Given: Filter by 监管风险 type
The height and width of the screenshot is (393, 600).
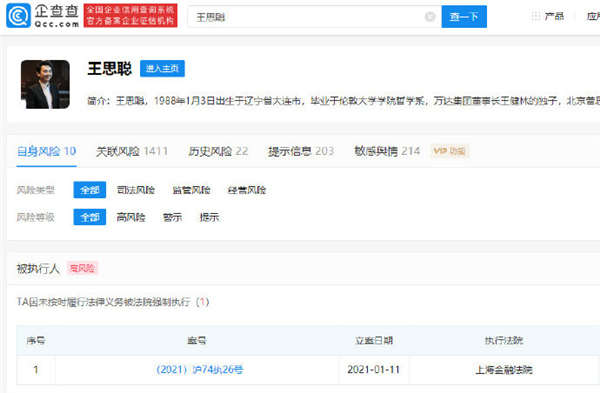Looking at the screenshot, I should tap(191, 190).
